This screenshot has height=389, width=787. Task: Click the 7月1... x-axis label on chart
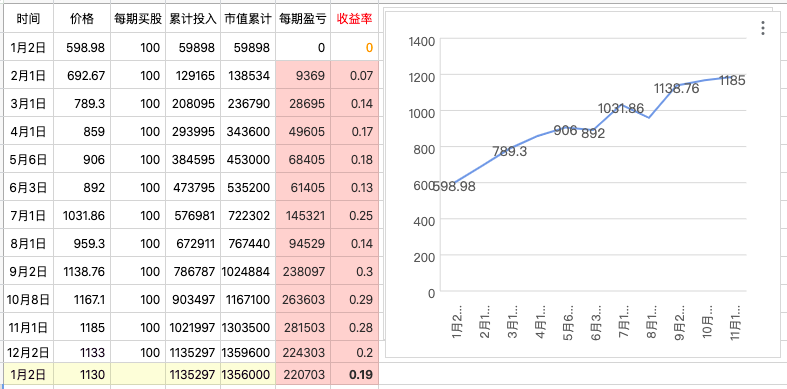coord(624,322)
